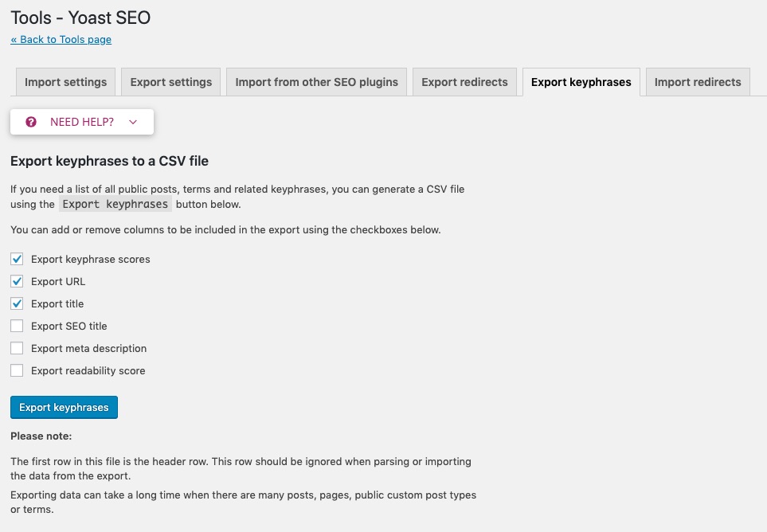The image size is (767, 532).
Task: Switch to the Export settings tab
Action: click(x=171, y=82)
